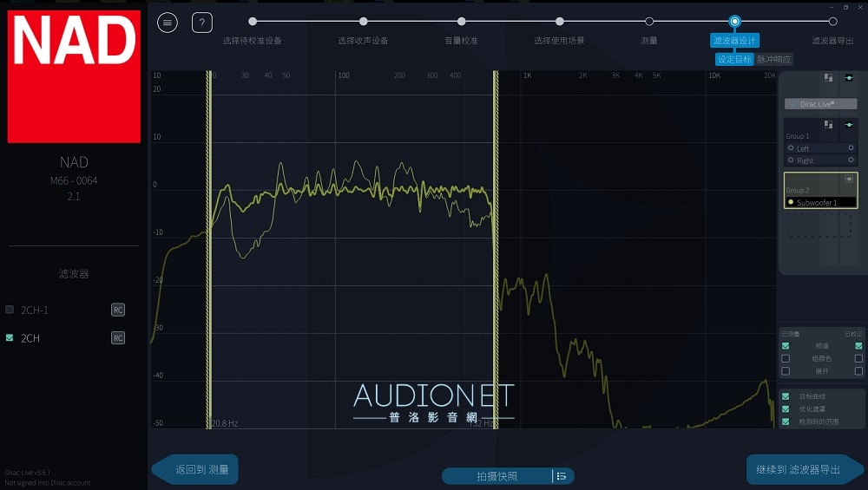Enable corrected 展开 checkbox on right
This screenshot has width=868, height=490.
[x=858, y=371]
